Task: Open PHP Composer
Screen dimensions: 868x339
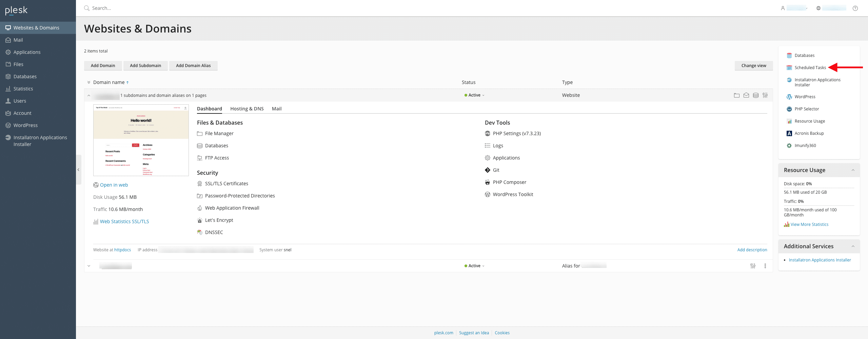Action: pos(506,182)
